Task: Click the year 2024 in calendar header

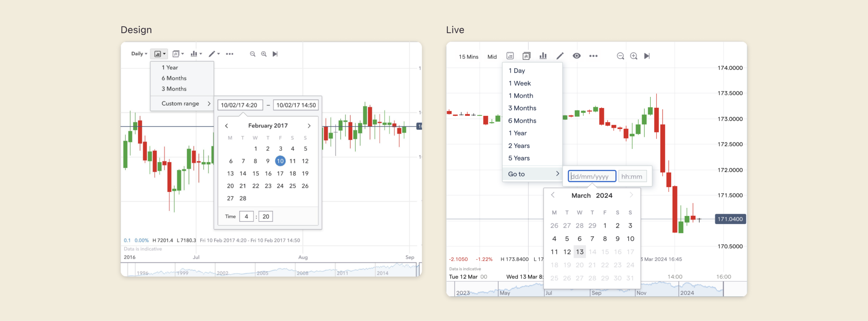Action: [604, 195]
